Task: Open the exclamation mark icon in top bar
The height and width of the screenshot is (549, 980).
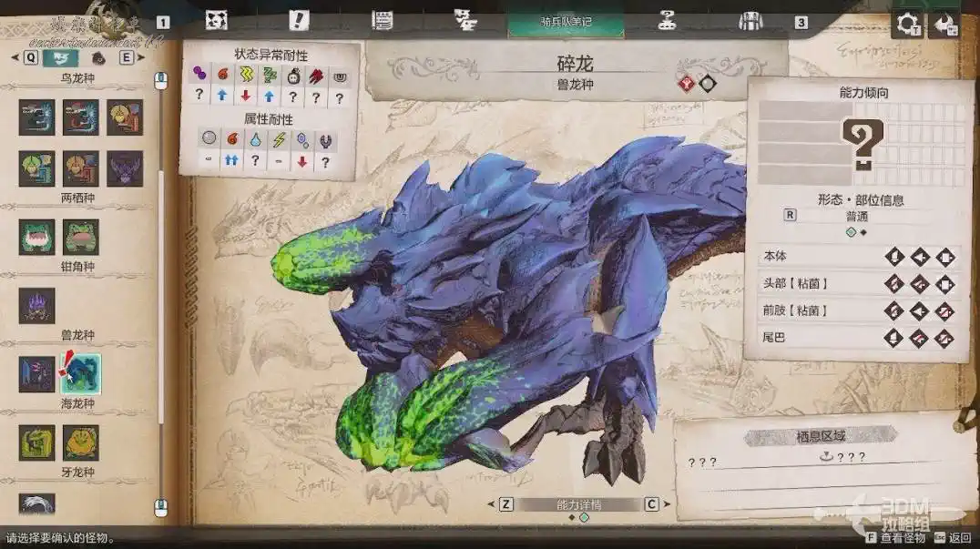Action: (x=299, y=21)
